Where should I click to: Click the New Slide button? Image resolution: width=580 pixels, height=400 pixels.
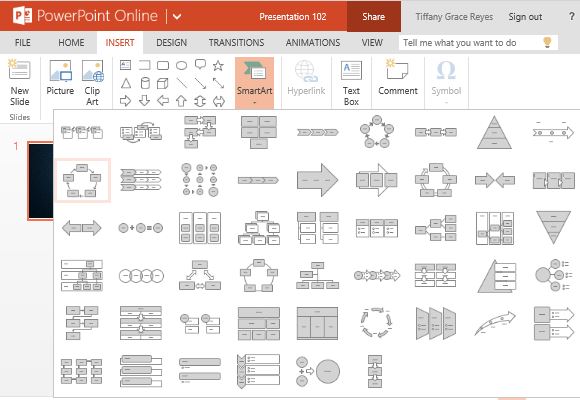point(20,83)
